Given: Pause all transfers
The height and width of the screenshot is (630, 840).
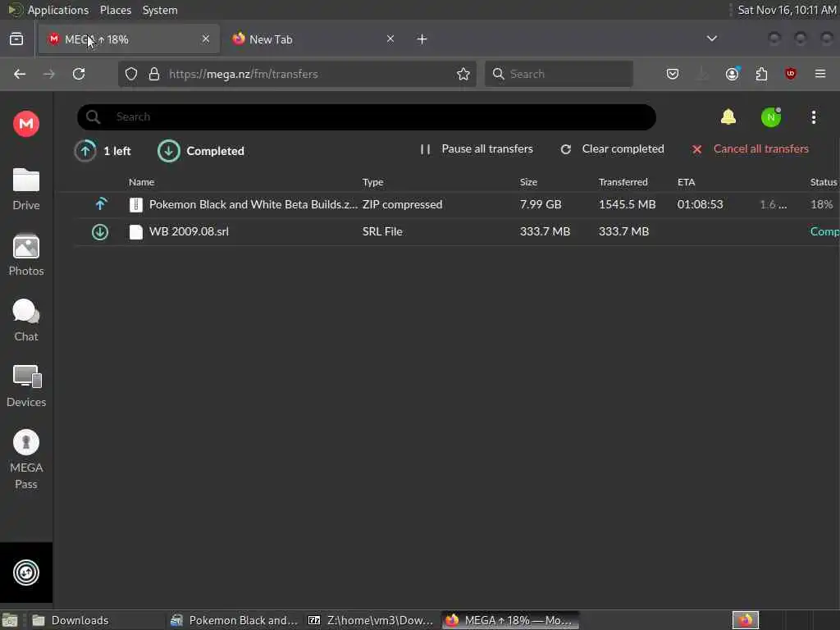Looking at the screenshot, I should (x=477, y=149).
